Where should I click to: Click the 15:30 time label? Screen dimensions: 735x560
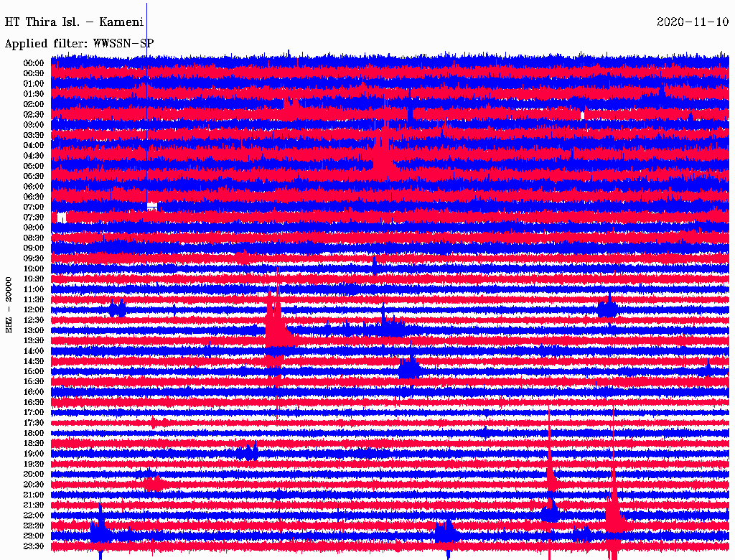pos(33,381)
